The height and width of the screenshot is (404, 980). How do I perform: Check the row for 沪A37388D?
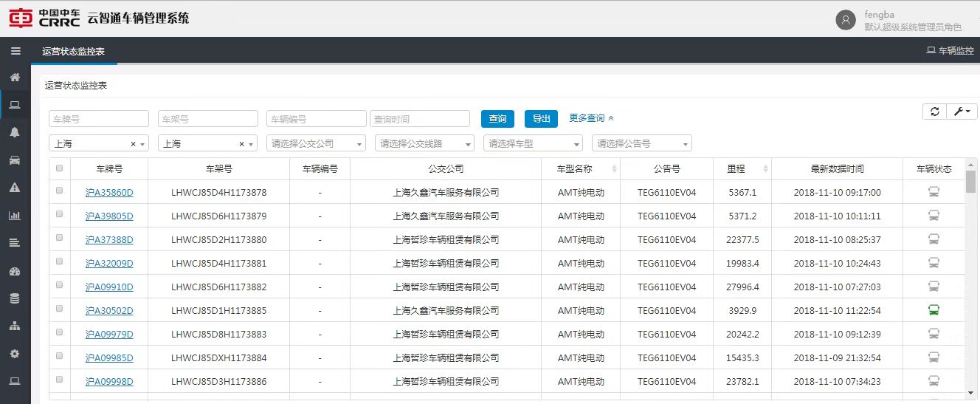pyautogui.click(x=60, y=239)
